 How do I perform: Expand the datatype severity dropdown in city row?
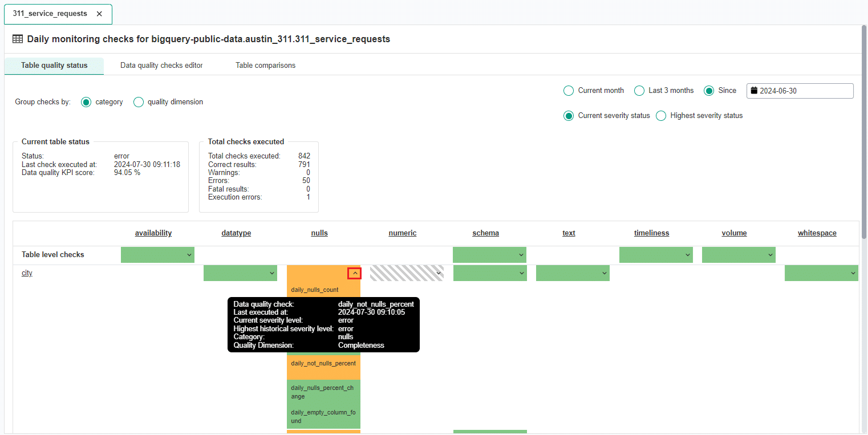(x=273, y=273)
